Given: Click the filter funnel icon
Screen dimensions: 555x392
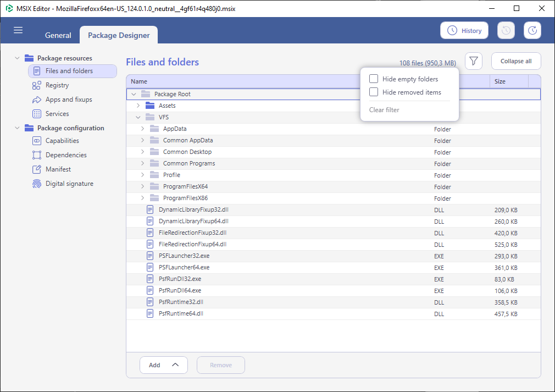Looking at the screenshot, I should pos(474,61).
